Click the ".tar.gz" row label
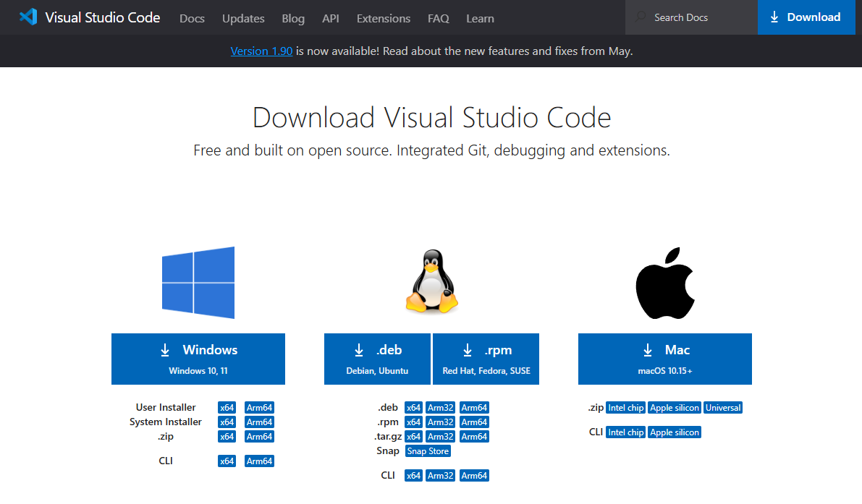The height and width of the screenshot is (504, 862). tap(388, 437)
